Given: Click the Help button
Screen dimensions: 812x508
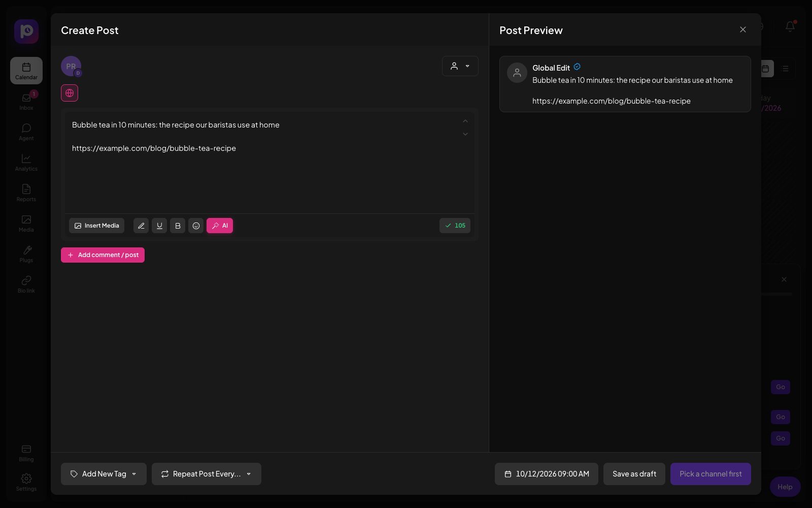Looking at the screenshot, I should coord(785,487).
